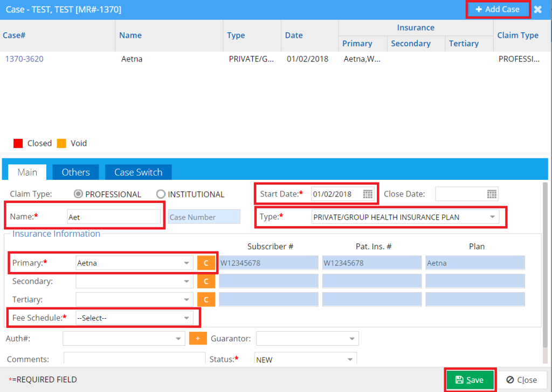This screenshot has width=552, height=392.
Task: Click inside the Comments input field
Action: pyautogui.click(x=134, y=358)
